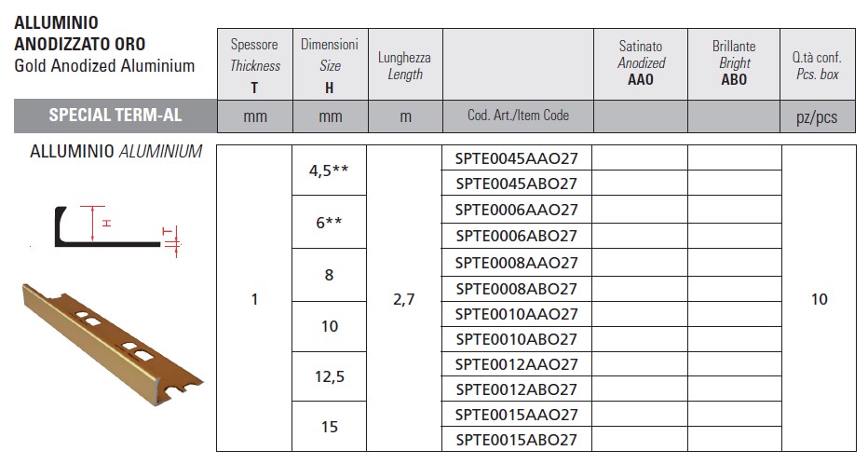Screen dimensions: 868x464
Task: Click the Spessore Thickness column header
Action: [x=254, y=65]
